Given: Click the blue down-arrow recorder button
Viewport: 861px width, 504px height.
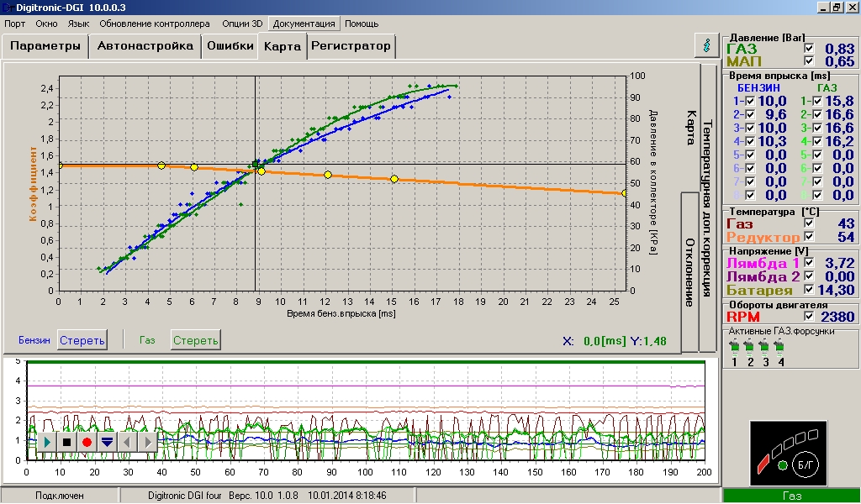Looking at the screenshot, I should (x=107, y=441).
